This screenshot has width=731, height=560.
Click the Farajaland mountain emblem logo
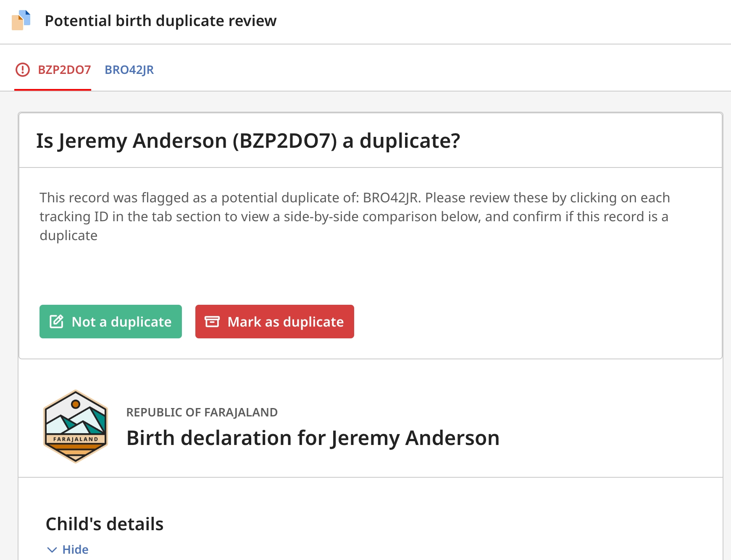tap(76, 426)
